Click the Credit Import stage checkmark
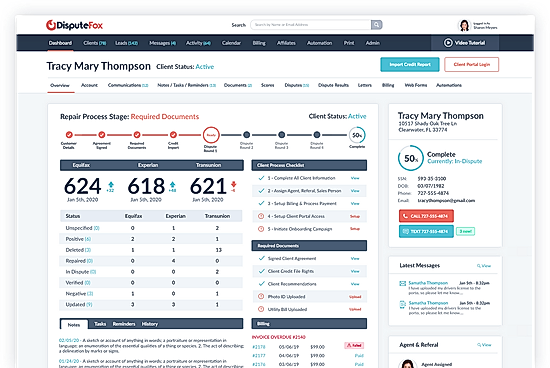The height and width of the screenshot is (368, 550). (x=173, y=135)
